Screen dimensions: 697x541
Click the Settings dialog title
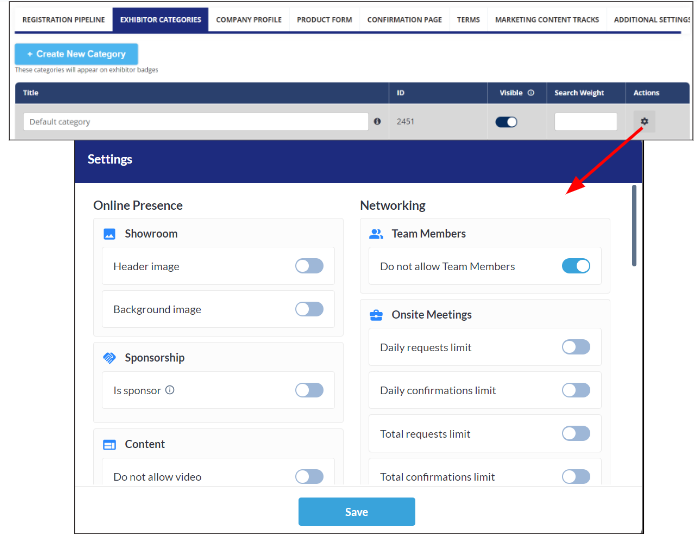click(x=110, y=159)
